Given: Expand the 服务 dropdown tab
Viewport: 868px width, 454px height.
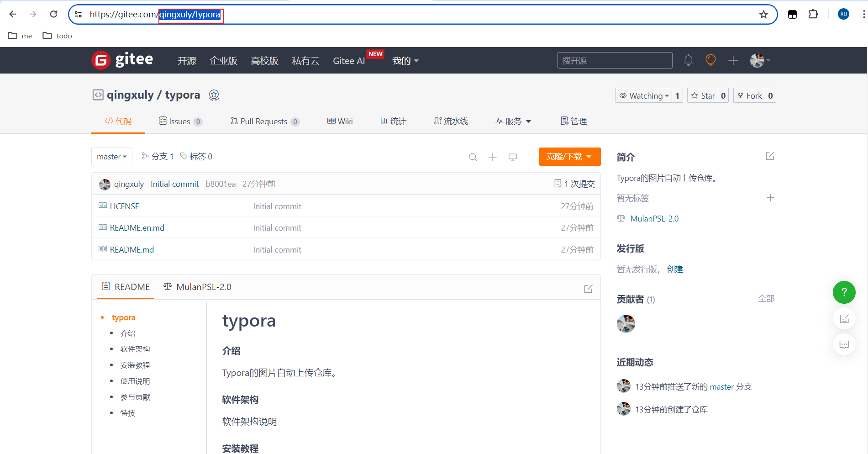Looking at the screenshot, I should click(x=513, y=121).
